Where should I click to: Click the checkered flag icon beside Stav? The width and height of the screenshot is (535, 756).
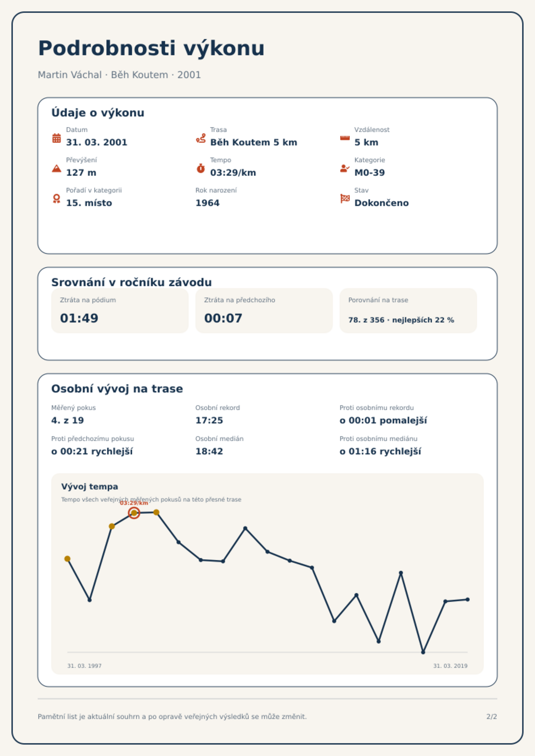345,199
